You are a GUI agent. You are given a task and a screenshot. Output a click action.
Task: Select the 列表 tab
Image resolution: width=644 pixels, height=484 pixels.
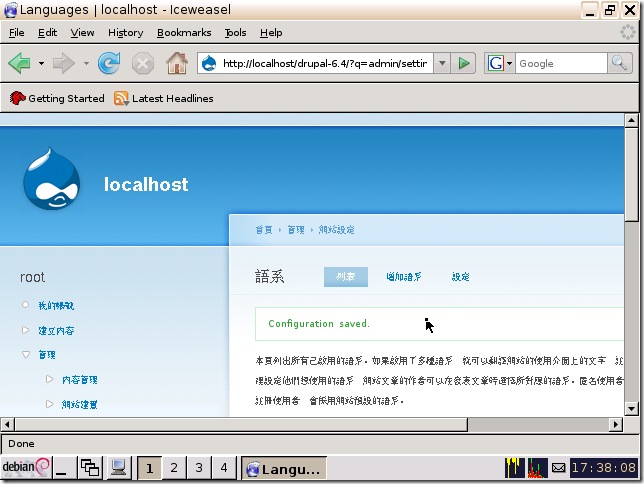345,277
